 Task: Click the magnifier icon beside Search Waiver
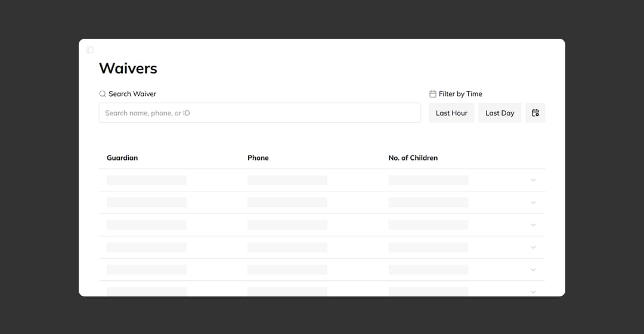[103, 94]
